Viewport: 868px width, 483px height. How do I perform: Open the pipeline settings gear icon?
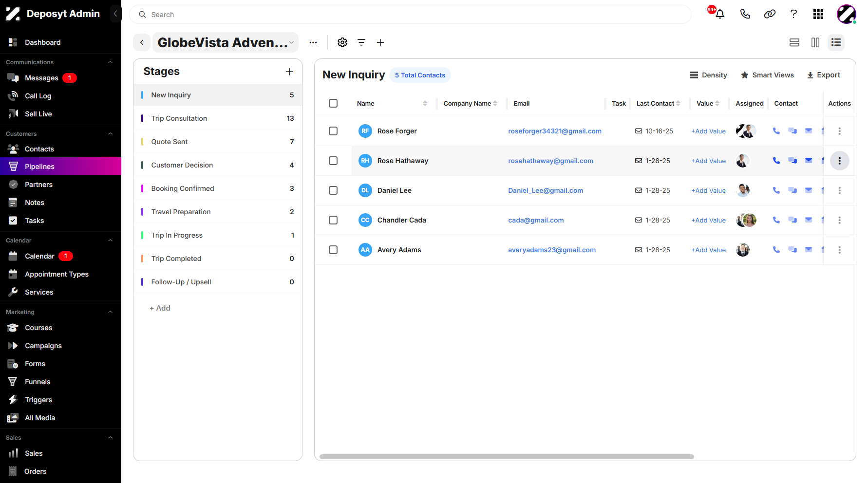tap(342, 42)
